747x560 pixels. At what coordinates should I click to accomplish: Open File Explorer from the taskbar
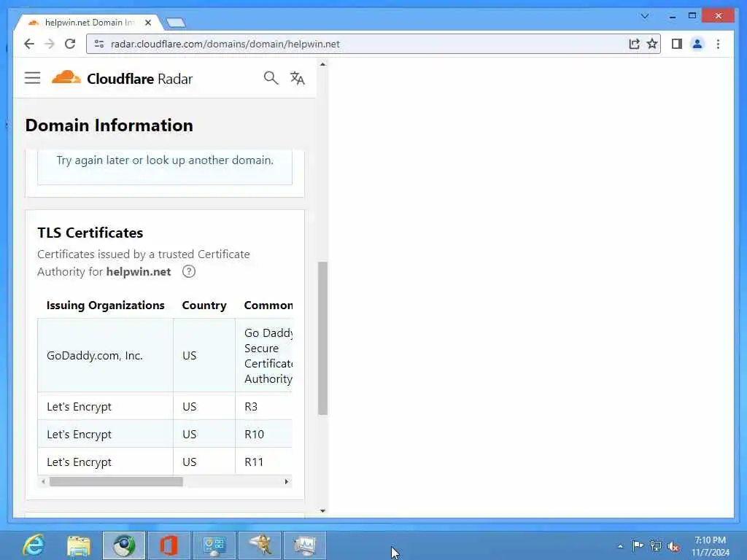click(x=79, y=545)
